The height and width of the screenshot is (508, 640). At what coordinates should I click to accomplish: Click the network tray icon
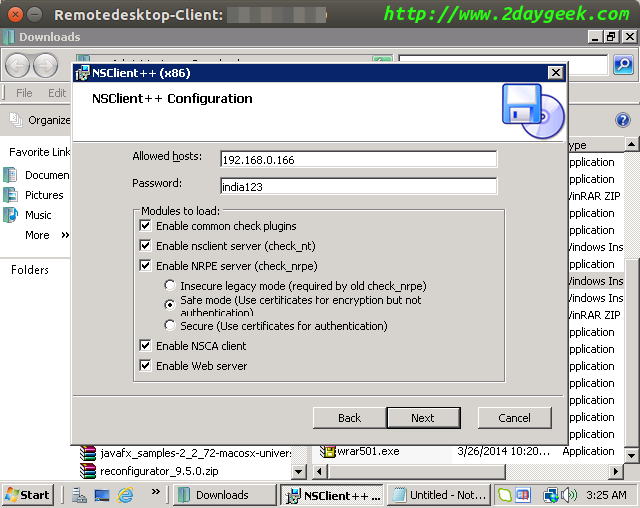550,495
